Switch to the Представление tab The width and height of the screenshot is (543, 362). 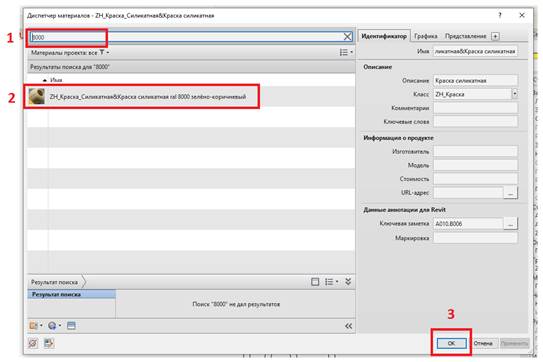coord(465,36)
